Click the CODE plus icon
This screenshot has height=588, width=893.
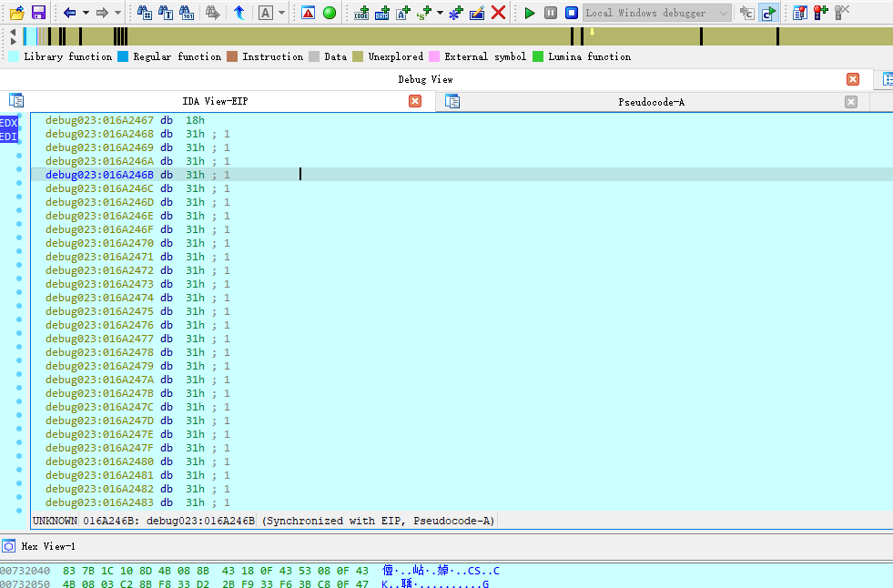click(x=361, y=13)
